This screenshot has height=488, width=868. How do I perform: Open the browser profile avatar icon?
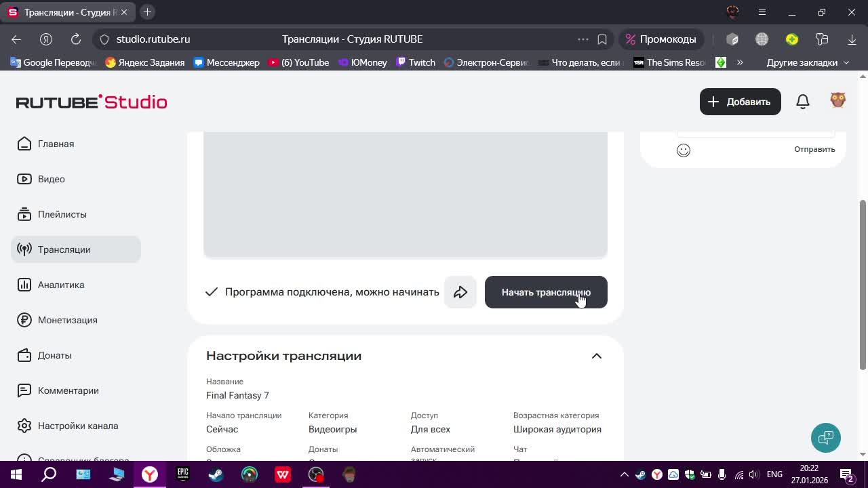click(x=732, y=12)
